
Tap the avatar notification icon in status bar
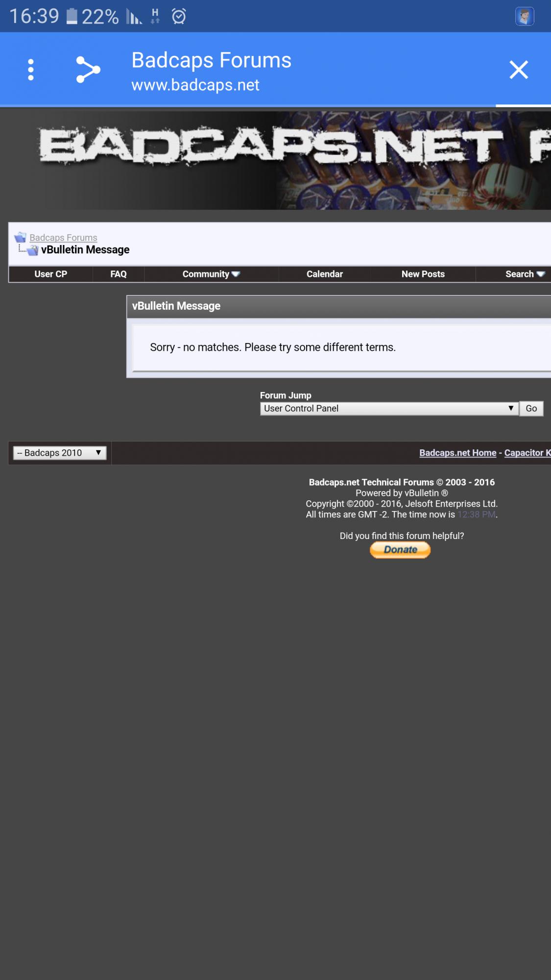(525, 16)
